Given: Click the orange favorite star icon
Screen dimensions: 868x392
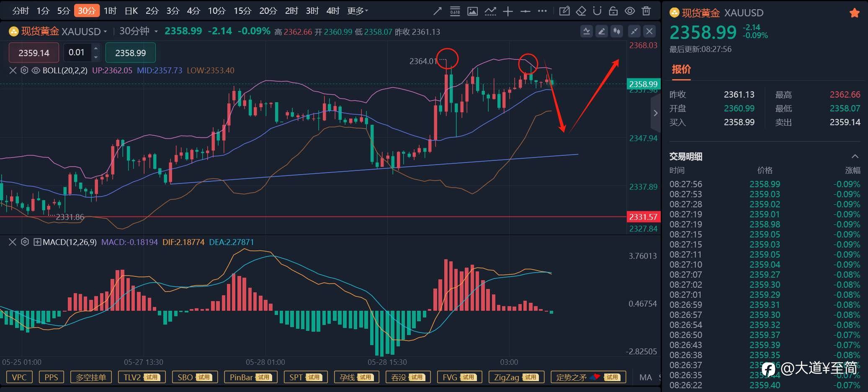Looking at the screenshot, I should pyautogui.click(x=855, y=13).
